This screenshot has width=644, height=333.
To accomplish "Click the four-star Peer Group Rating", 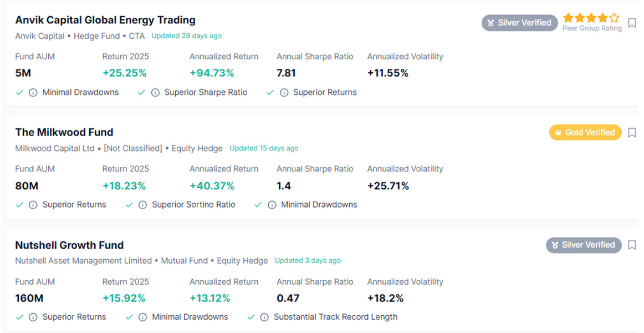I will [591, 18].
